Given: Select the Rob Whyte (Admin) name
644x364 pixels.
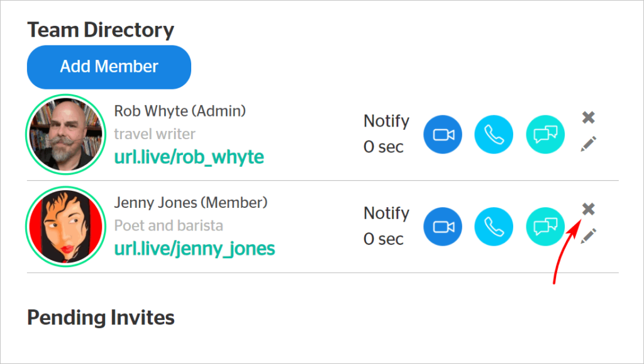Looking at the screenshot, I should tap(180, 111).
